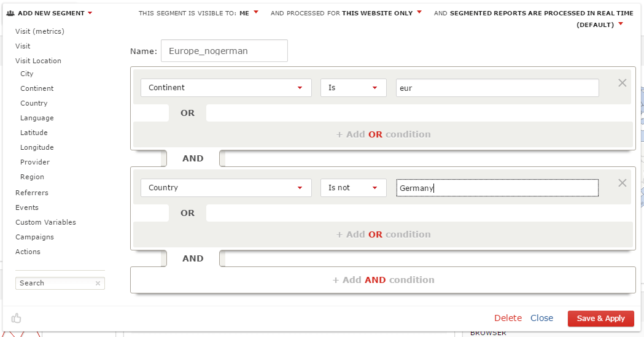Open the Add New Segment dropdown
This screenshot has width=644, height=337.
pos(50,13)
